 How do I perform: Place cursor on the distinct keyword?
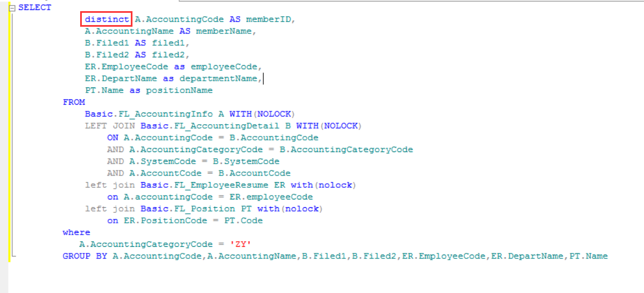pyautogui.click(x=107, y=19)
